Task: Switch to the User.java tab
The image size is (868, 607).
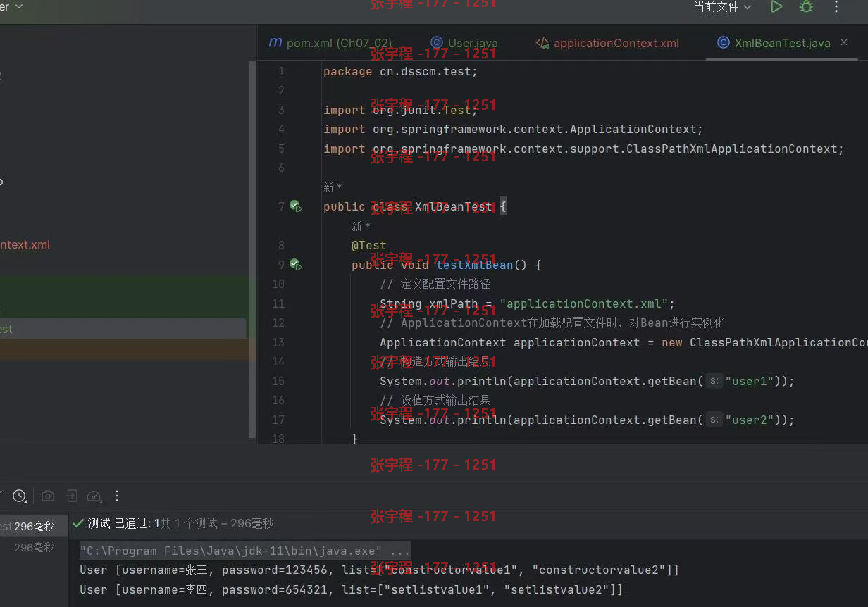Action: pyautogui.click(x=464, y=43)
